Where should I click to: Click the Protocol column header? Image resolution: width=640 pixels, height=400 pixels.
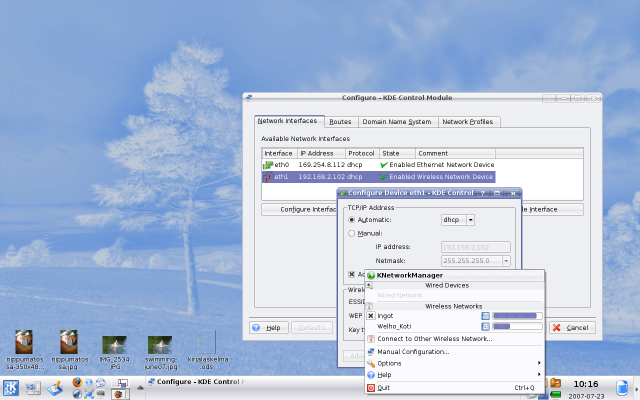coord(362,153)
